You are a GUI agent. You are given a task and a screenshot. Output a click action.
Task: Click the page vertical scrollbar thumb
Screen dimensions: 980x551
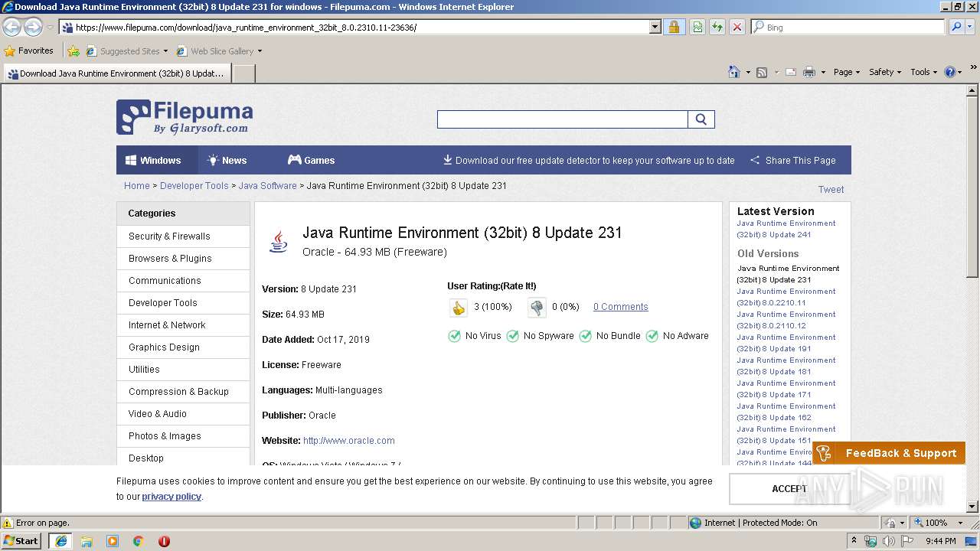point(972,185)
